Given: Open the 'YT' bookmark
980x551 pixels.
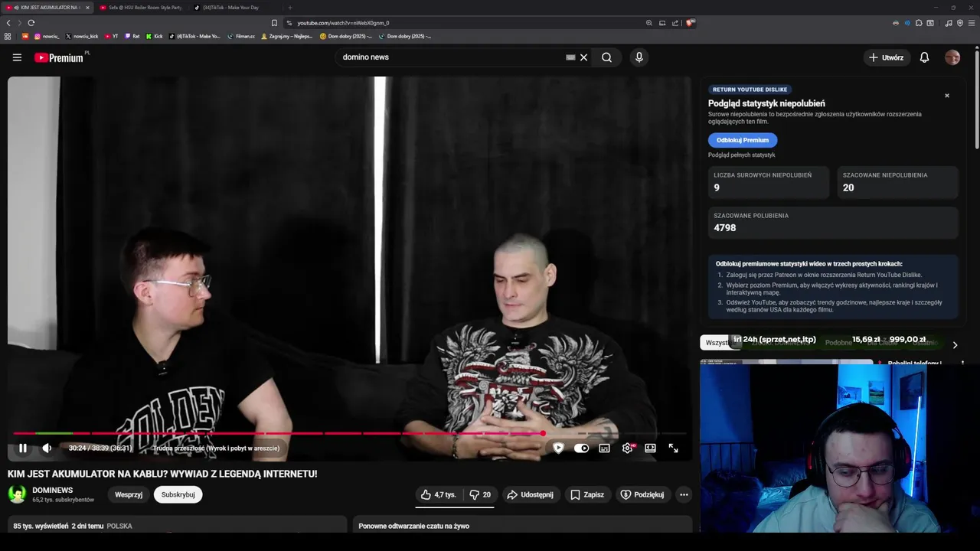Looking at the screenshot, I should tap(111, 36).
